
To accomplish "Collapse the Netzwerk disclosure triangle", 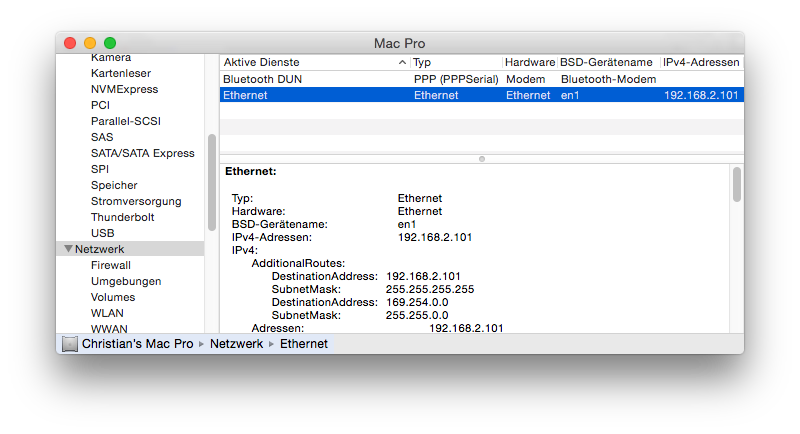I will 68,249.
